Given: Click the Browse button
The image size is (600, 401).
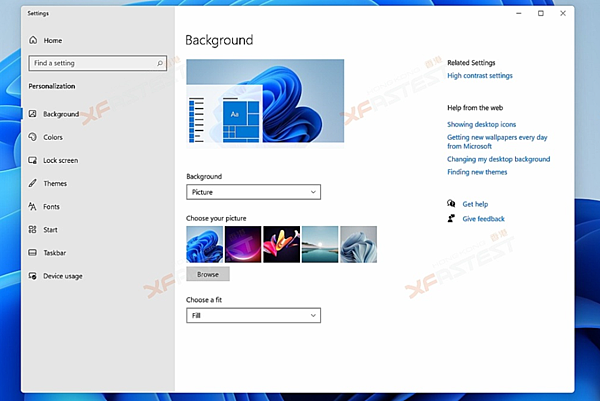Looking at the screenshot, I should (x=208, y=274).
